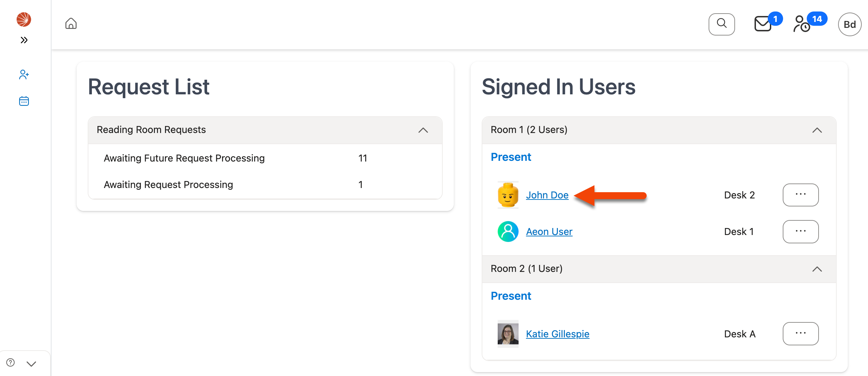Click the Aeon User link
Viewport: 868px width, 376px height.
(x=549, y=232)
